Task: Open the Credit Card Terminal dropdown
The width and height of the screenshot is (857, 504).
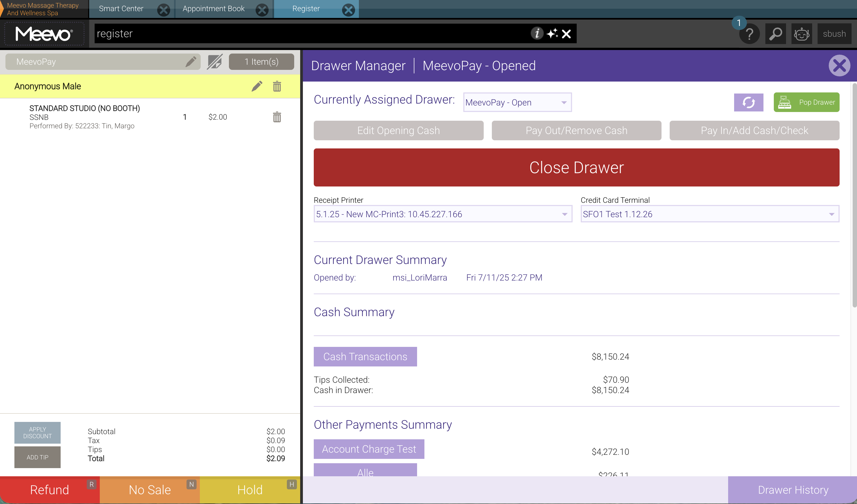Action: [710, 214]
